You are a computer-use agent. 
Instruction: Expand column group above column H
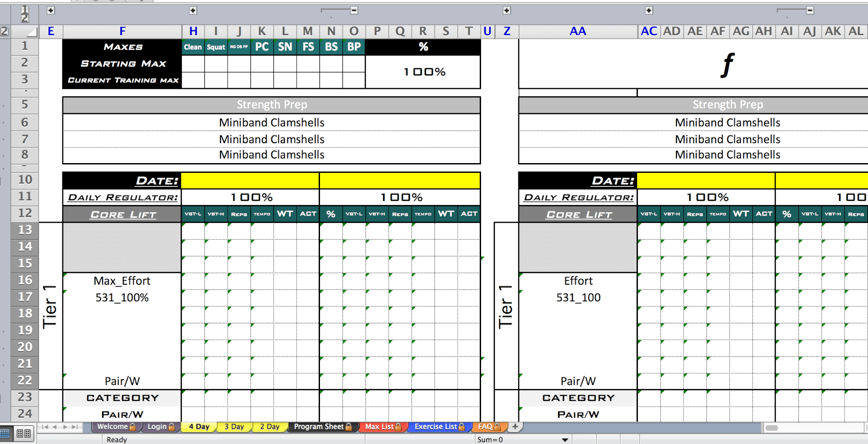[193, 11]
